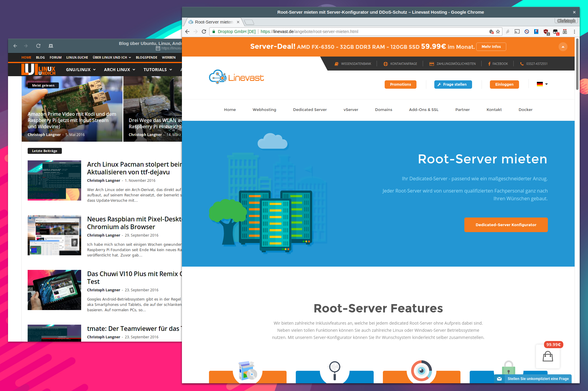Open the Chuwi VI10 Plus article thumbnail

(x=54, y=290)
